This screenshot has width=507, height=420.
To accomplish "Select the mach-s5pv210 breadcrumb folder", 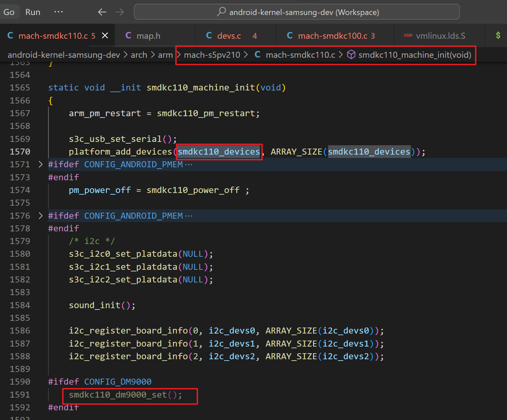I will (212, 55).
